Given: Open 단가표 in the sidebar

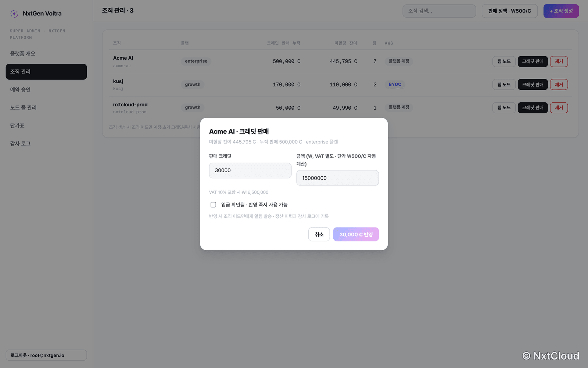Looking at the screenshot, I should 46,126.
